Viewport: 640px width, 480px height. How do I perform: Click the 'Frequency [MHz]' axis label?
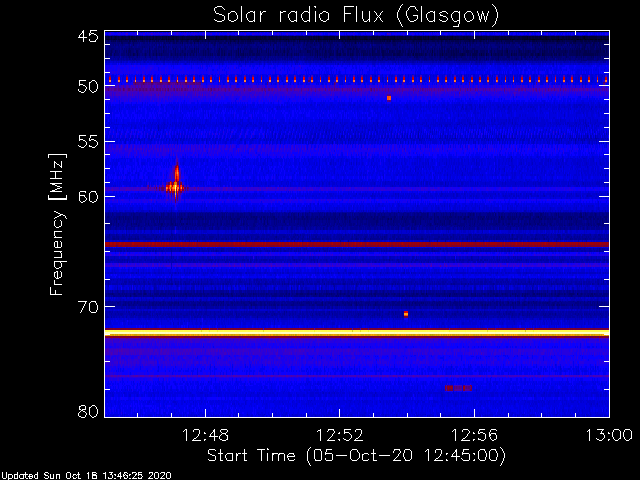(57, 224)
